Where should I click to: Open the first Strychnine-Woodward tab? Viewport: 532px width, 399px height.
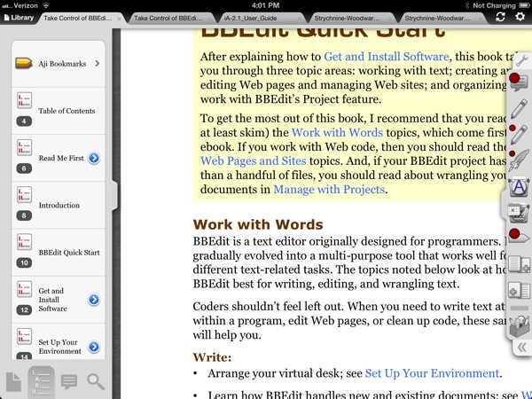click(x=347, y=18)
